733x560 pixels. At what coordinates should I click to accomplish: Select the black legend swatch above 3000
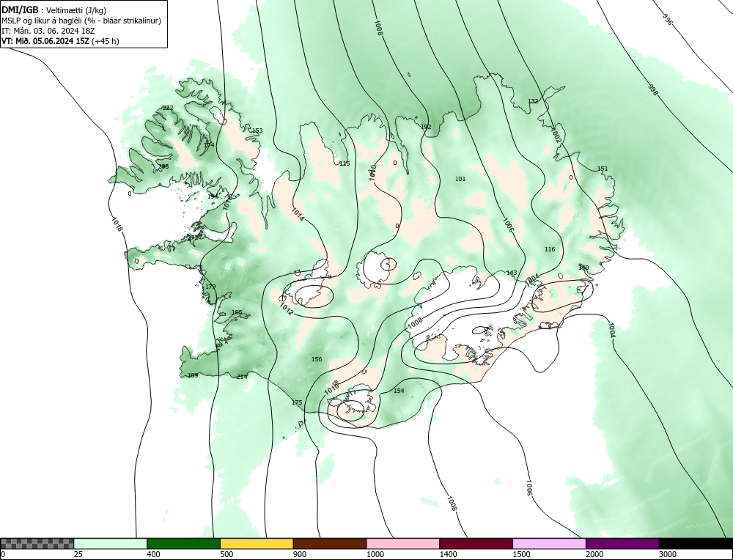click(696, 544)
